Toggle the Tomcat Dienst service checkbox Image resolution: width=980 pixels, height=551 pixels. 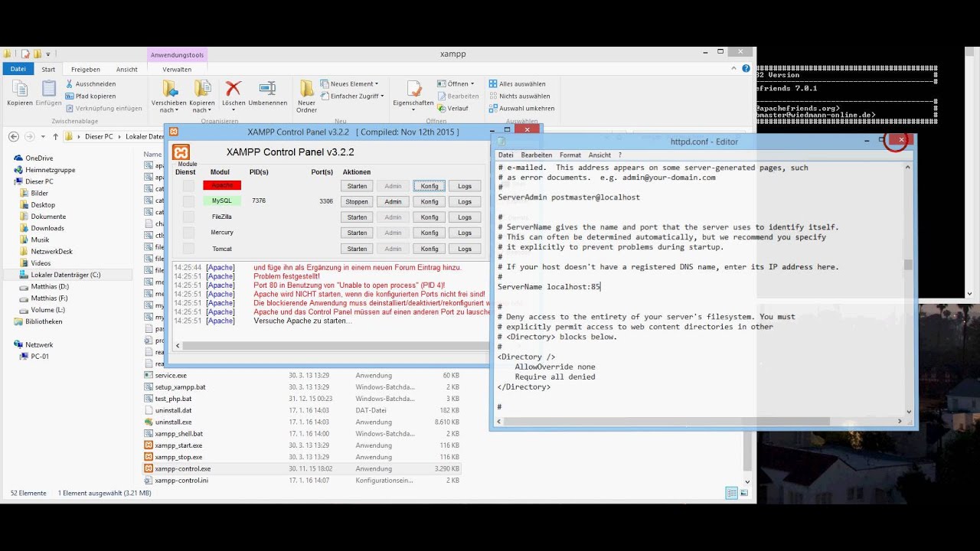pyautogui.click(x=188, y=249)
